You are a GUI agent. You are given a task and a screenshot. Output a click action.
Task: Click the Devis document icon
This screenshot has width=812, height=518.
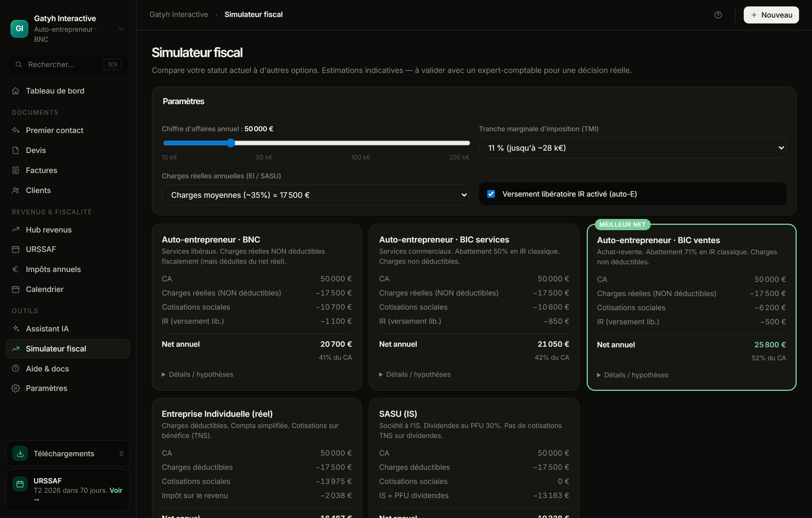(16, 150)
